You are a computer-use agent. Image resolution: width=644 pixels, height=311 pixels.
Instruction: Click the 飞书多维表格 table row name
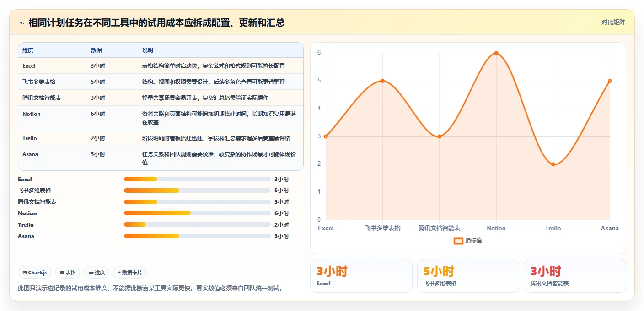tap(39, 82)
